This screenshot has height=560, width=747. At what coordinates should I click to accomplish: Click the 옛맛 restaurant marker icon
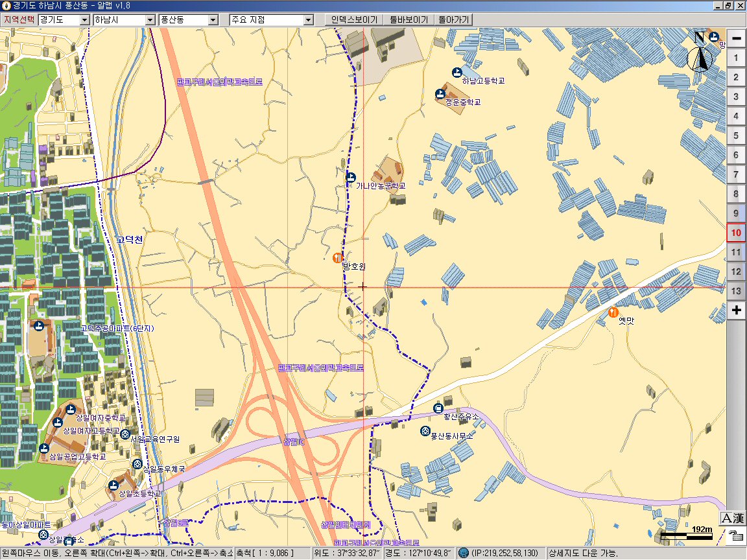[x=613, y=312]
